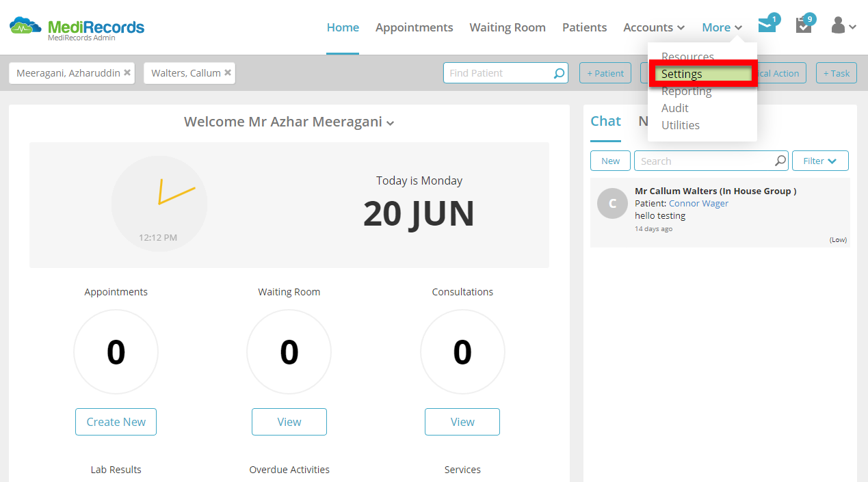Select Reporting from the More menu
The image size is (868, 482).
686,91
